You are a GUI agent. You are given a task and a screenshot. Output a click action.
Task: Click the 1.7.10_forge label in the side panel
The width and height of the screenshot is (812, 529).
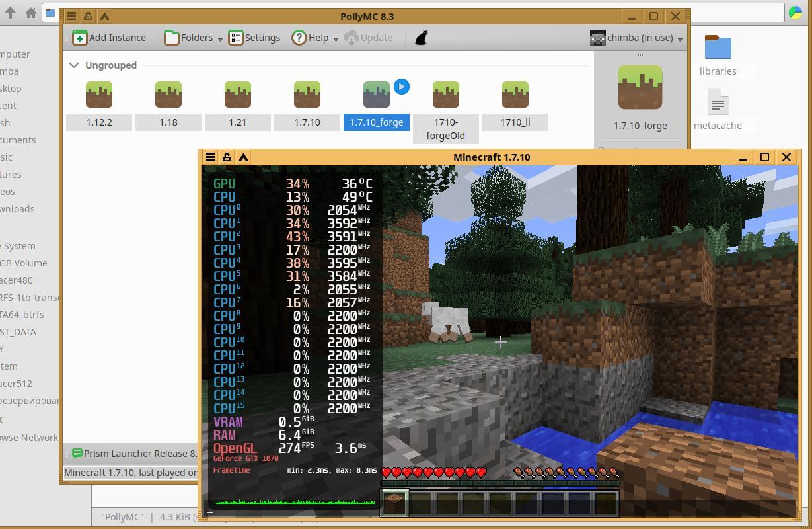point(640,126)
